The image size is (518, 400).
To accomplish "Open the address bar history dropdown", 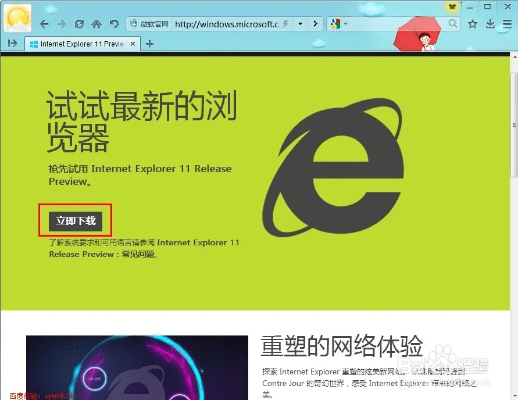I will point(300,24).
